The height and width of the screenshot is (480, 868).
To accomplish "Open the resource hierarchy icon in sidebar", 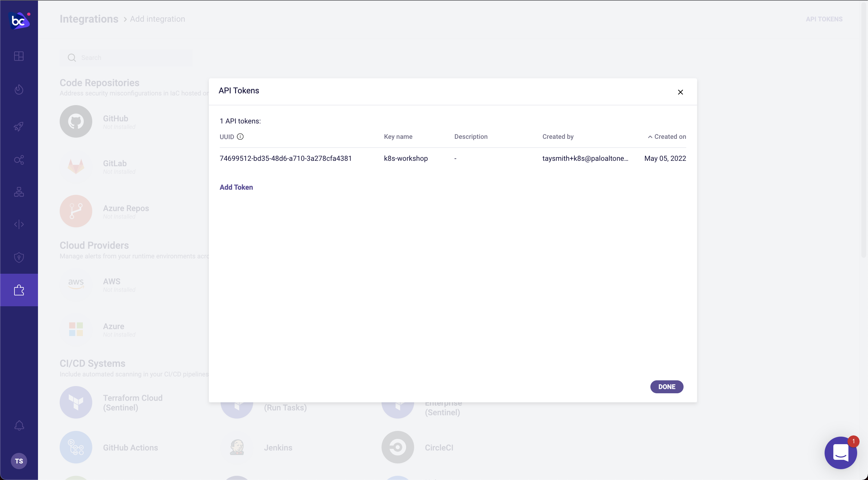I will [19, 192].
